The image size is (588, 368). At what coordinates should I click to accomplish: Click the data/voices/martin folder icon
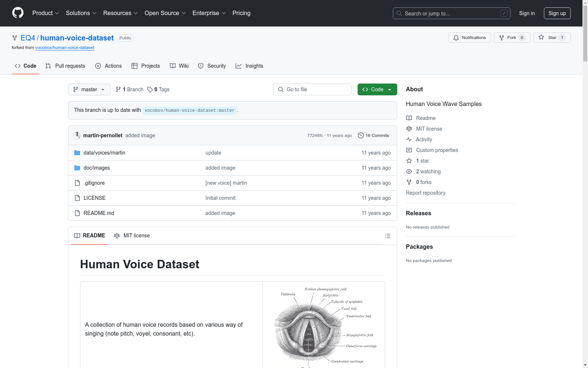[77, 153]
